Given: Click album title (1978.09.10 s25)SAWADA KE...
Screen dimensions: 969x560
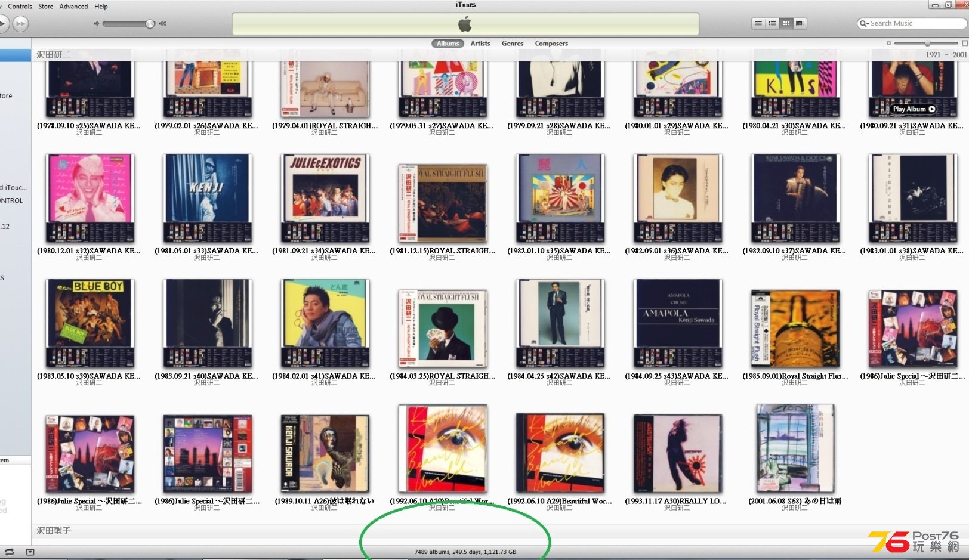Looking at the screenshot, I should click(x=89, y=126).
